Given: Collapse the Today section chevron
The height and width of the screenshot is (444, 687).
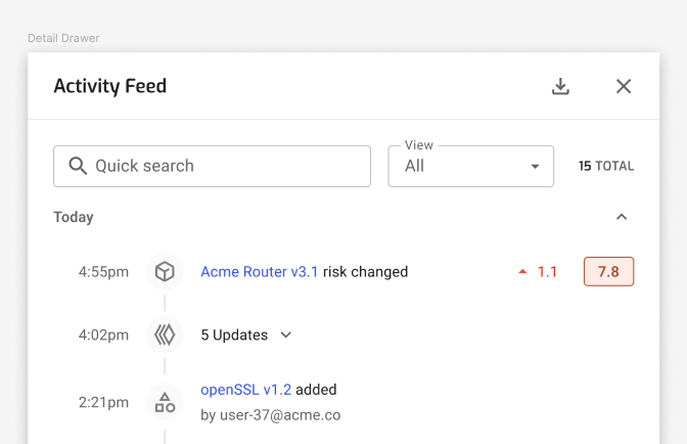Looking at the screenshot, I should (621, 217).
